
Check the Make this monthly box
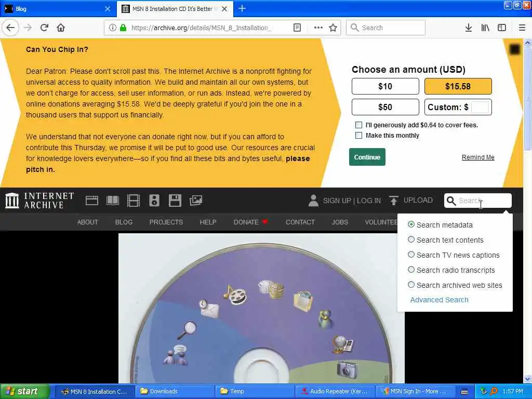(358, 136)
